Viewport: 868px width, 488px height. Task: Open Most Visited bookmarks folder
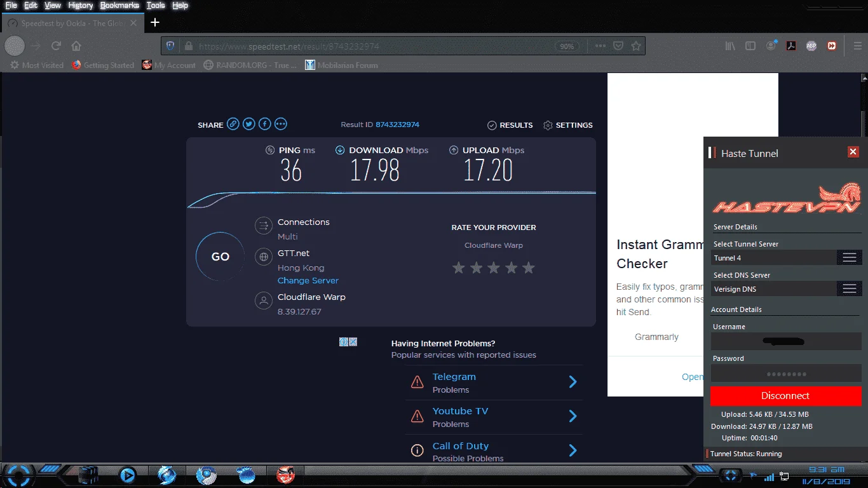pos(37,65)
